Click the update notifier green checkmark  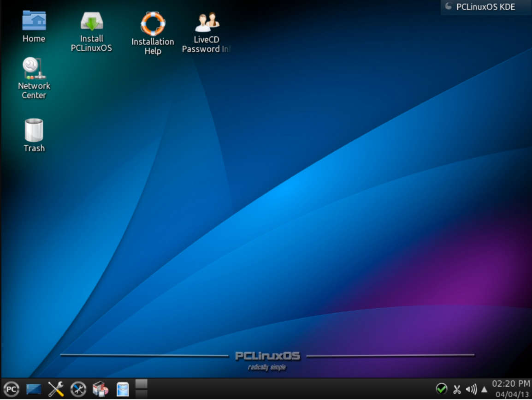[x=441, y=389]
